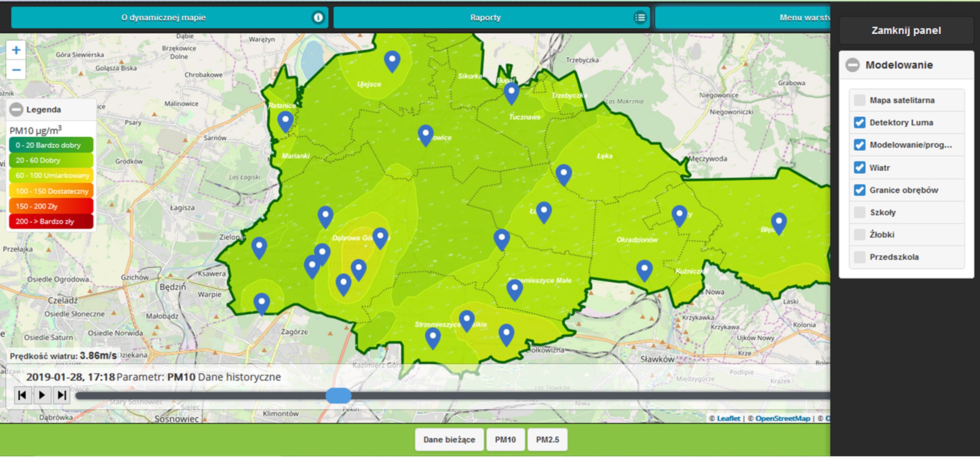Click the info icon on the dynamic map bar
Screen dimensions: 980x459
(x=318, y=18)
